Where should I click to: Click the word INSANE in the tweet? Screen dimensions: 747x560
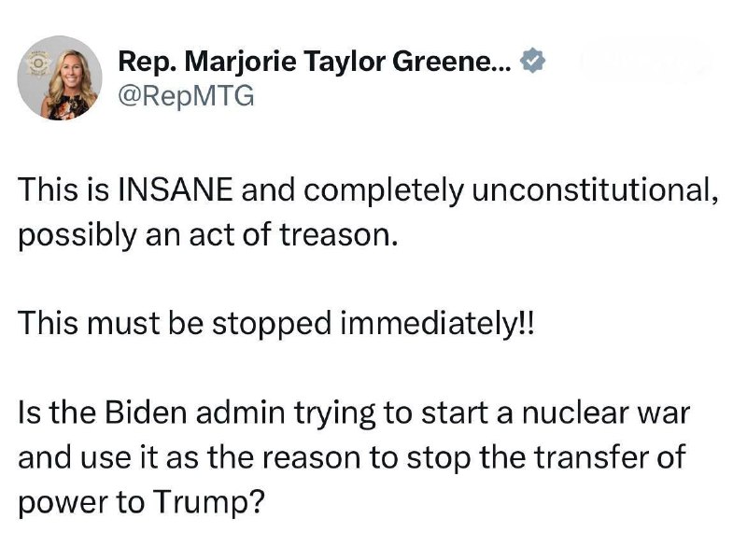point(176,189)
